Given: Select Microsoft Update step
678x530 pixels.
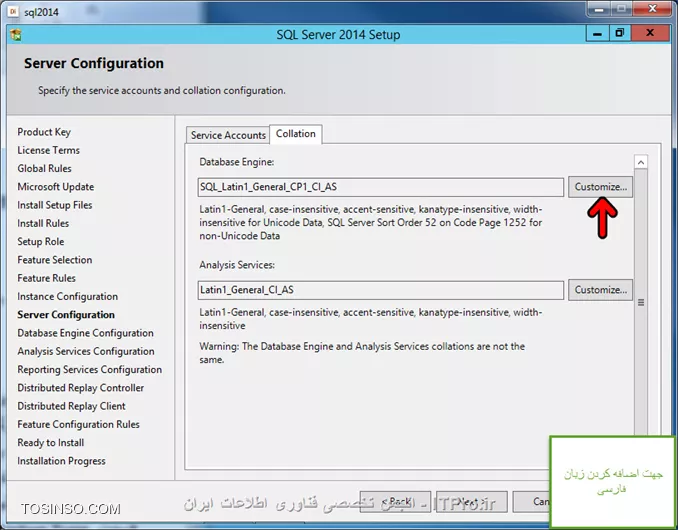Looking at the screenshot, I should (x=56, y=187).
